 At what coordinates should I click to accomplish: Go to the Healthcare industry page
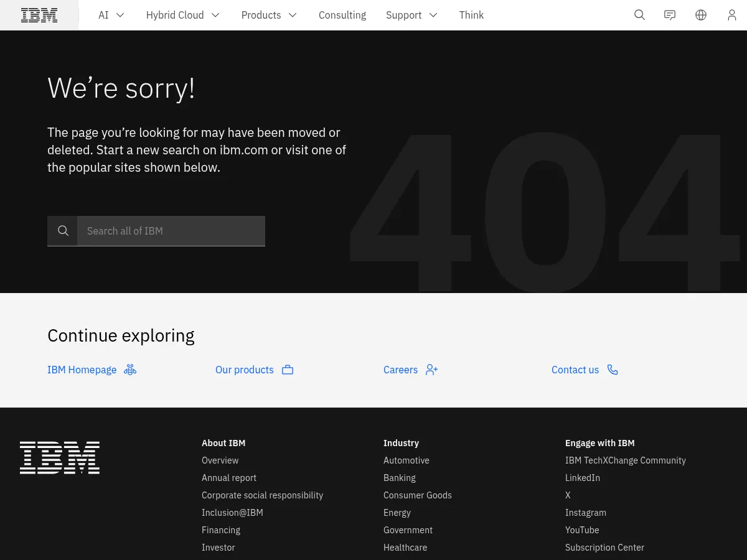[405, 548]
